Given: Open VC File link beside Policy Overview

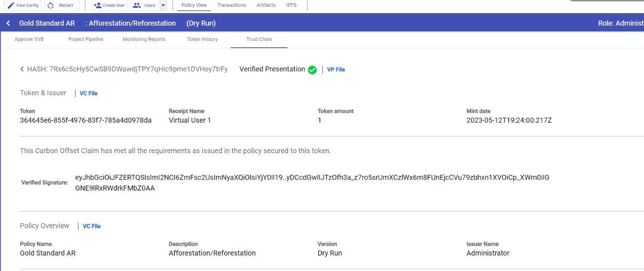Looking at the screenshot, I should pos(92,226).
